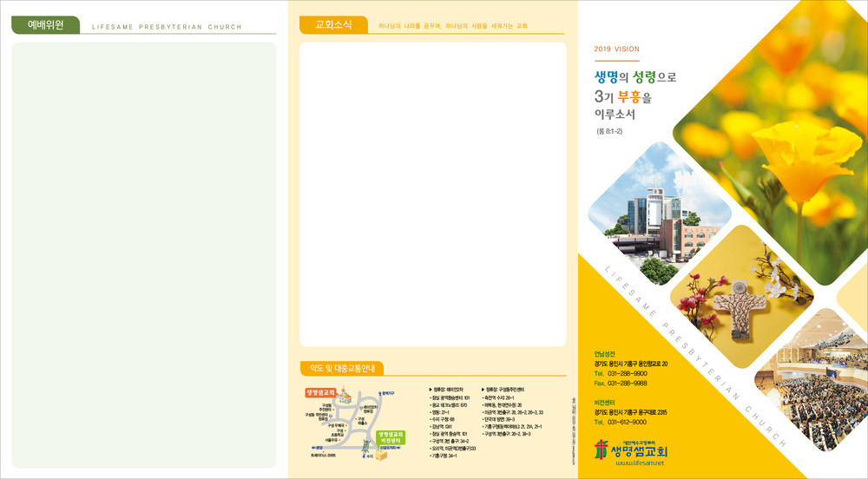Open the www.lifesam.net website link
Screen dimensions: 868x479
click(639, 464)
